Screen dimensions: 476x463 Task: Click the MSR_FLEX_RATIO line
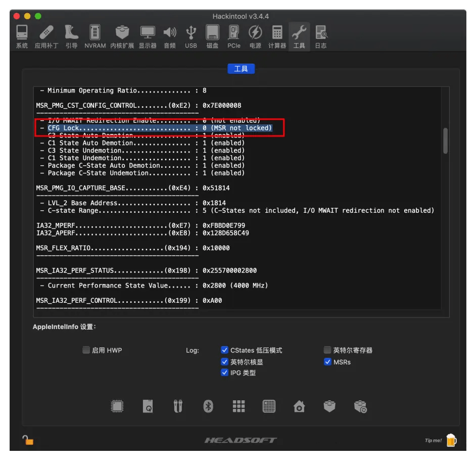click(x=133, y=248)
